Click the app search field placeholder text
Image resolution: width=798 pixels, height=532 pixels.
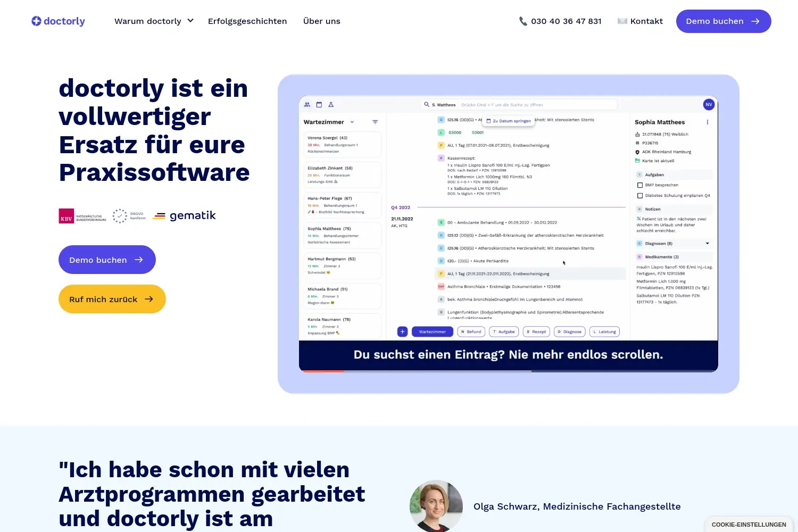point(502,105)
